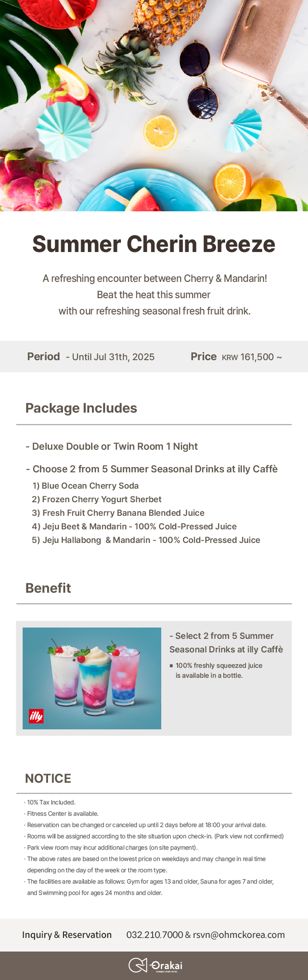
Task: Select Blue Ocean Cherry Soda item
Action: [x=86, y=485]
